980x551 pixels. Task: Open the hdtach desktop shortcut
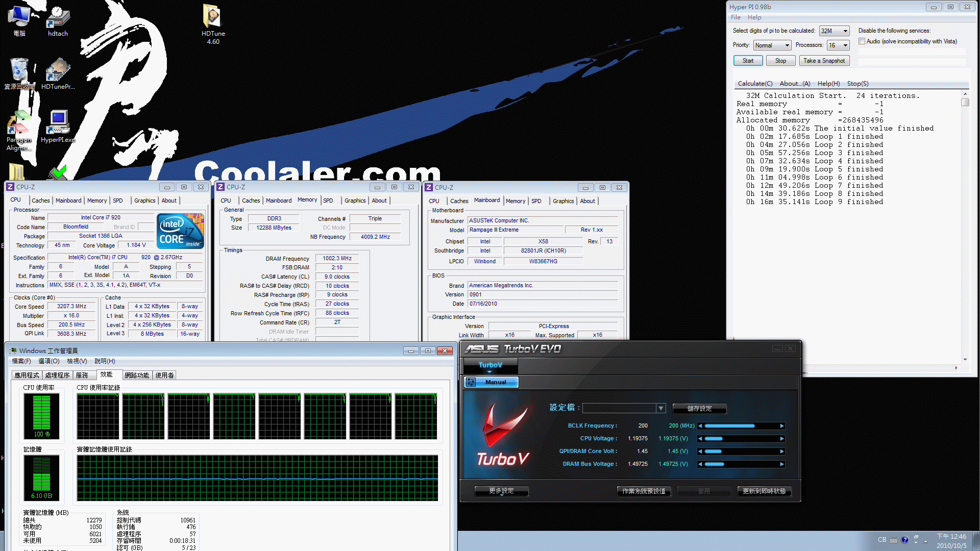(x=58, y=21)
